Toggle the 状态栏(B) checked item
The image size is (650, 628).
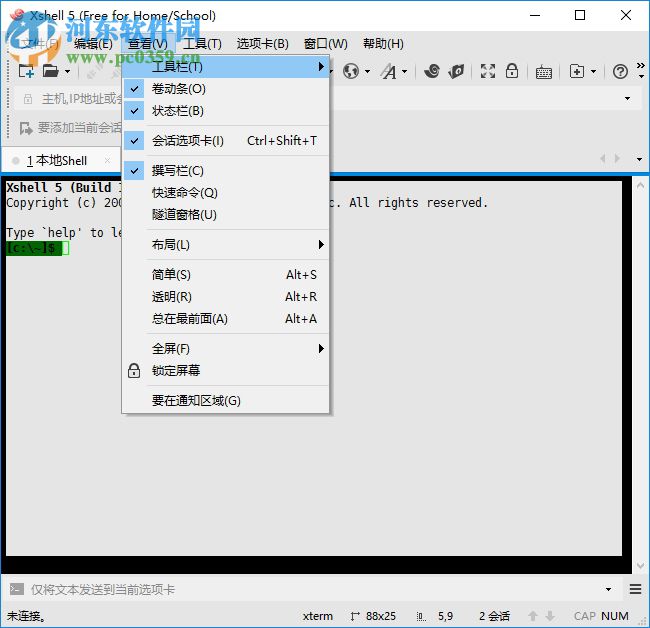pos(226,111)
